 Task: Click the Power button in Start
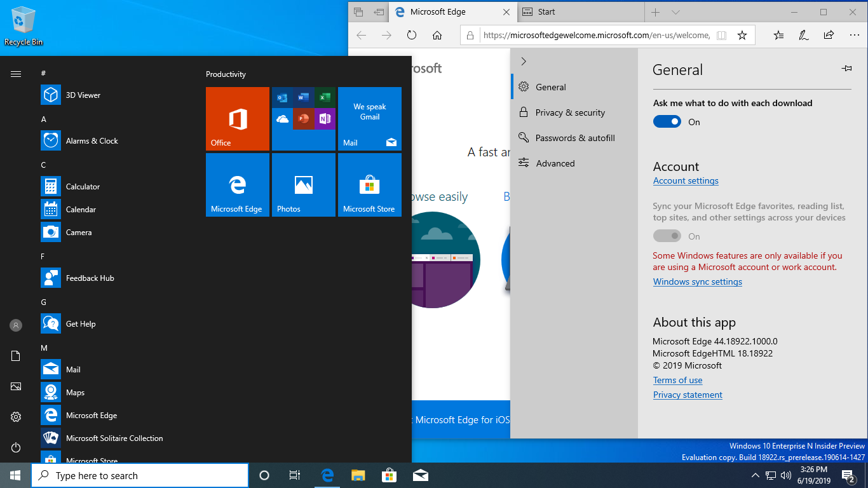(16, 447)
